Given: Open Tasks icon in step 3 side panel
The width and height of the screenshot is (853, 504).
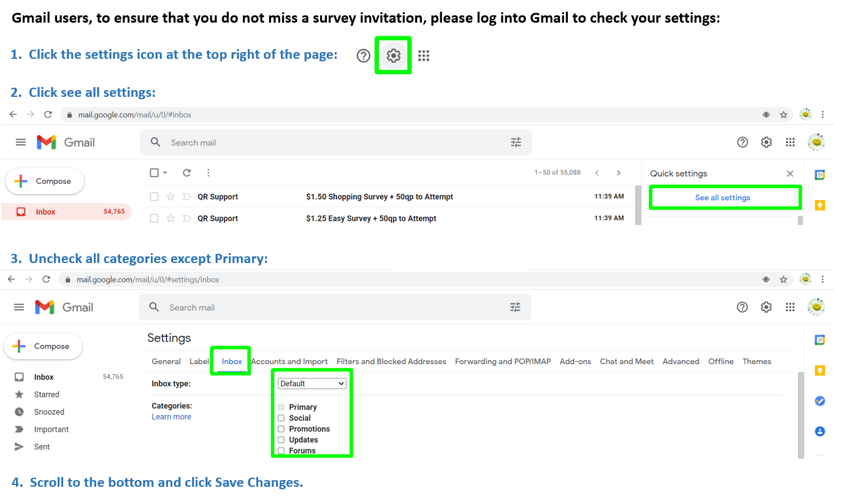Looking at the screenshot, I should pyautogui.click(x=820, y=401).
